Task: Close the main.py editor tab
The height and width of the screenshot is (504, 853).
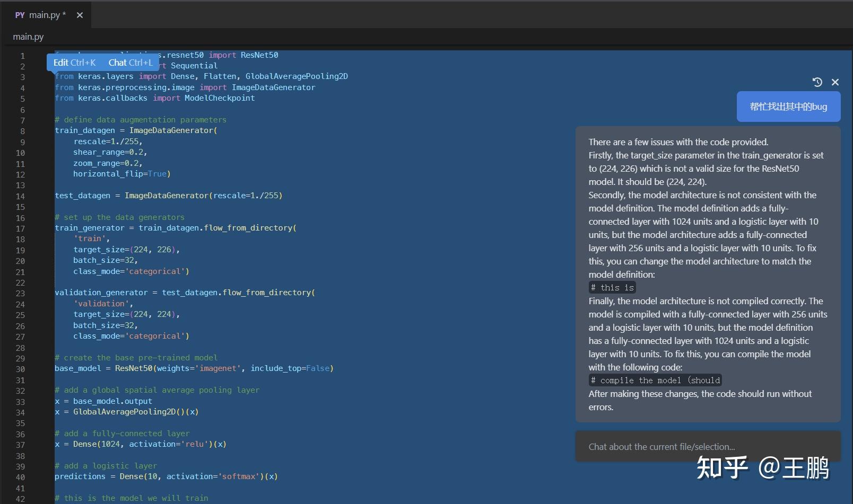Action: (x=80, y=15)
